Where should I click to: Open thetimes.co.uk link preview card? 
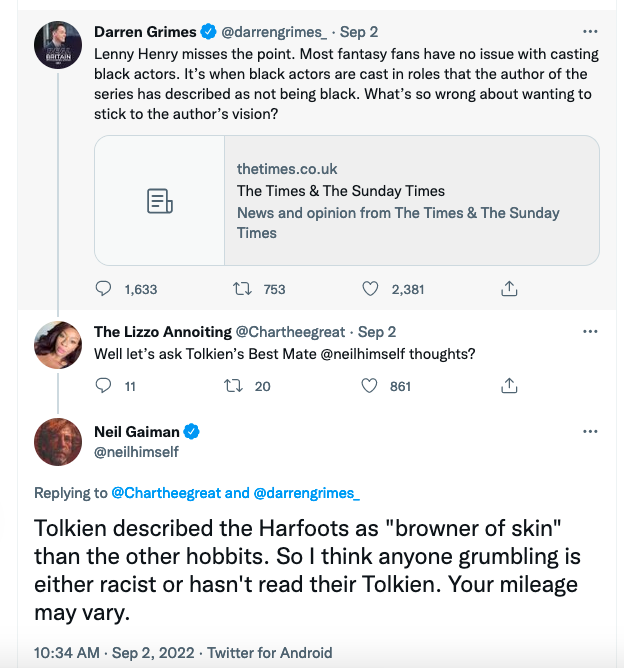346,200
